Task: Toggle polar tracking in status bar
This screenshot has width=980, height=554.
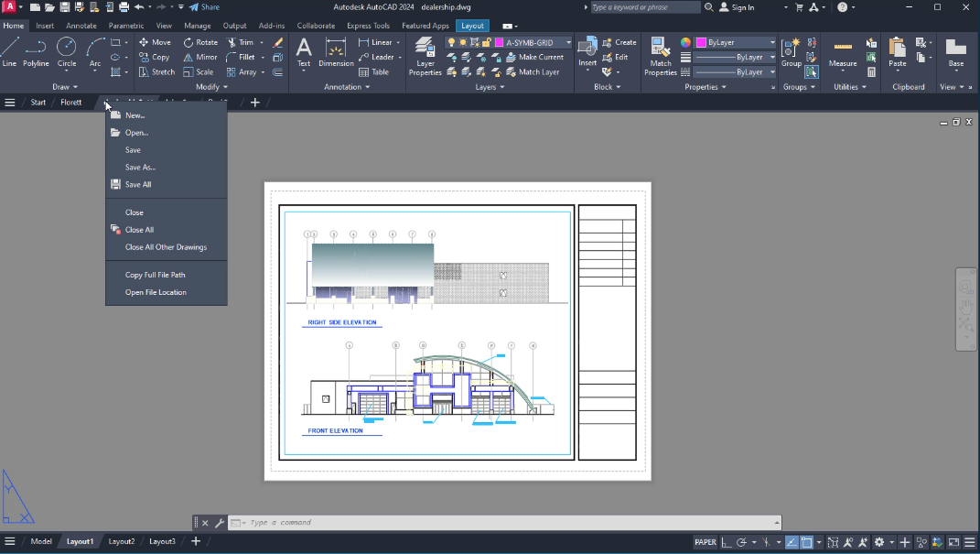Action: (741, 542)
